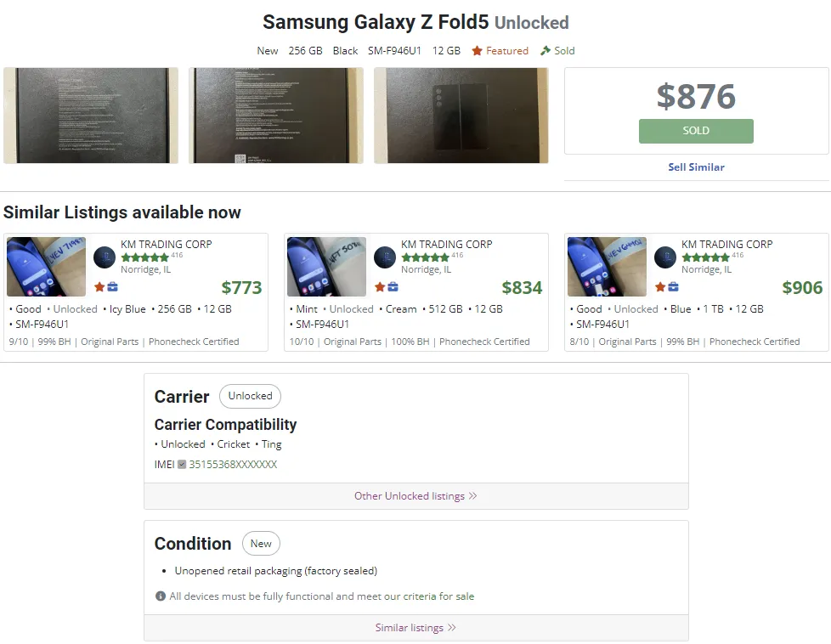Open the 416 reviews count
The height and width of the screenshot is (644, 831).
(x=178, y=255)
